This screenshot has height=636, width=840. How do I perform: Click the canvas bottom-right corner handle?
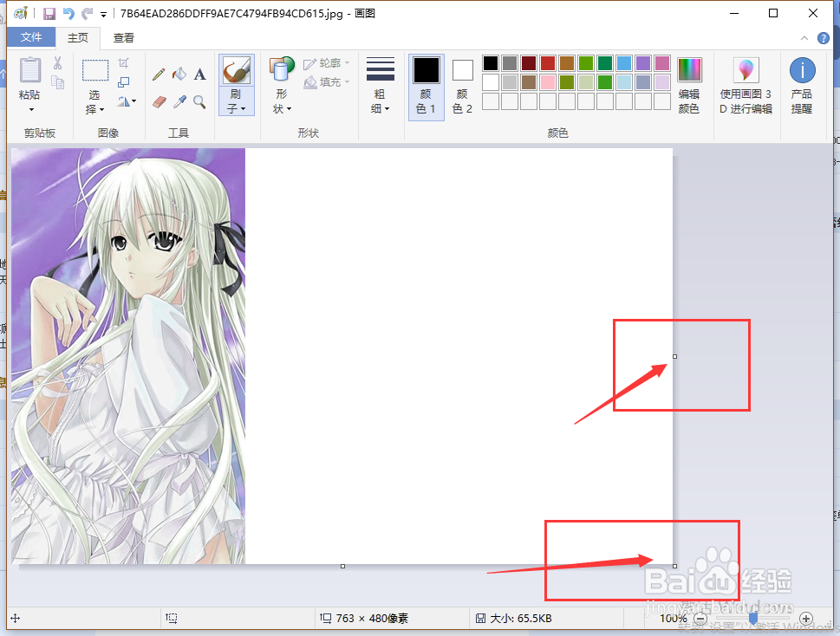(675, 566)
